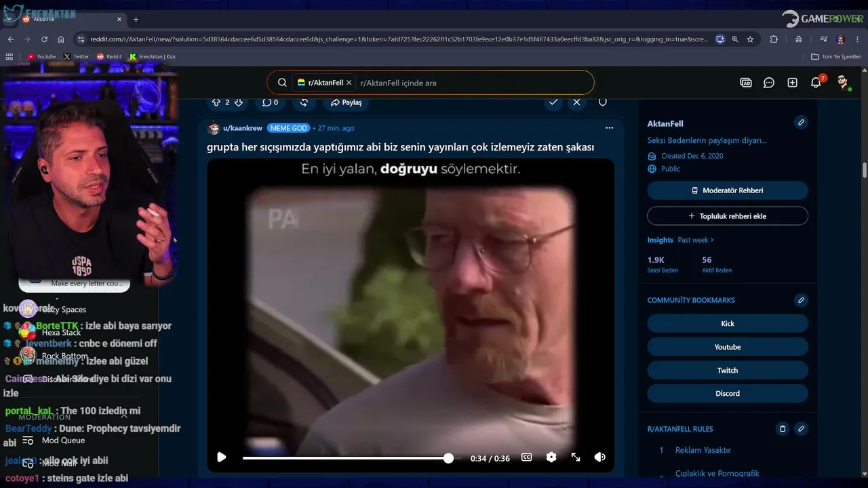Open the Discord bookmark button
The width and height of the screenshot is (868, 488).
coord(728,393)
